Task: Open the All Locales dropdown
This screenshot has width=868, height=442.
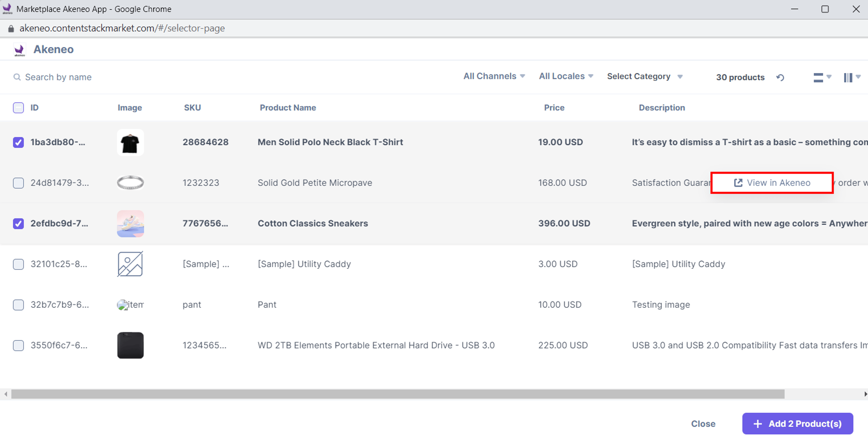Action: coord(566,76)
